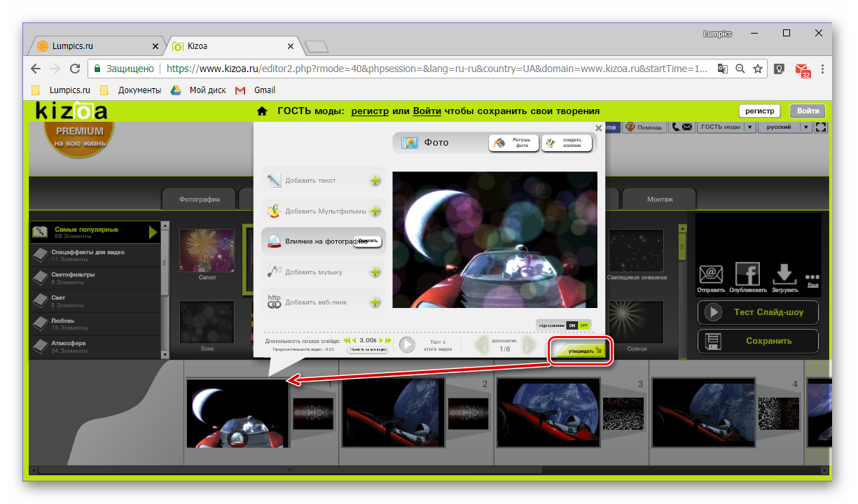Click the Изменить button on the photo effect row
This screenshot has height=504, width=858.
pos(368,241)
